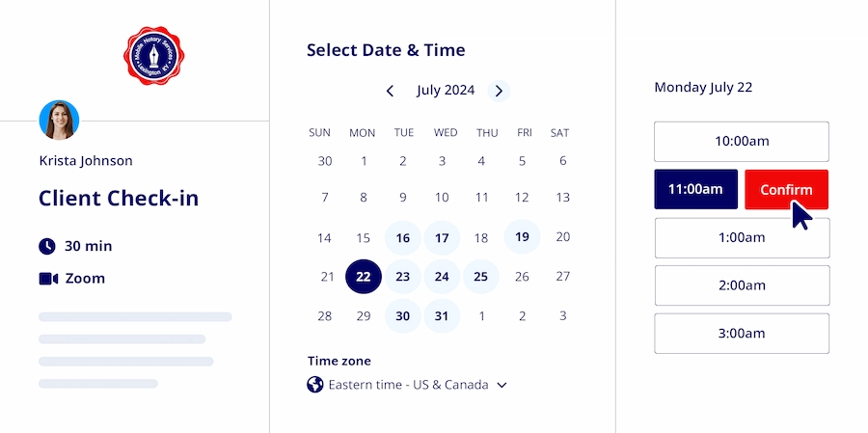Go to previous month arrow
868x433 pixels.
click(390, 91)
